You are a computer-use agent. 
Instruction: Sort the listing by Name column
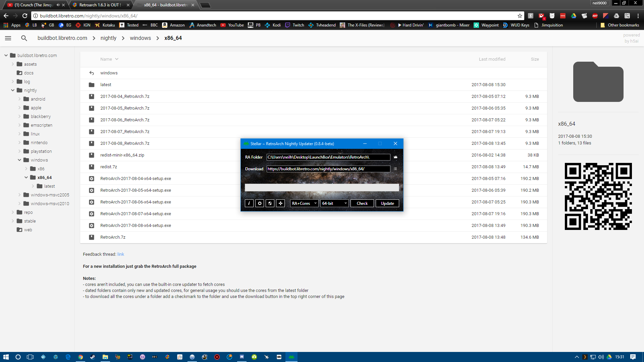(x=109, y=59)
